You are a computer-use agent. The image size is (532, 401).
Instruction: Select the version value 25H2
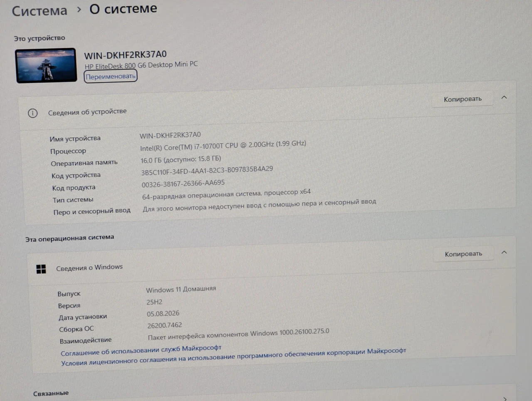pos(154,302)
